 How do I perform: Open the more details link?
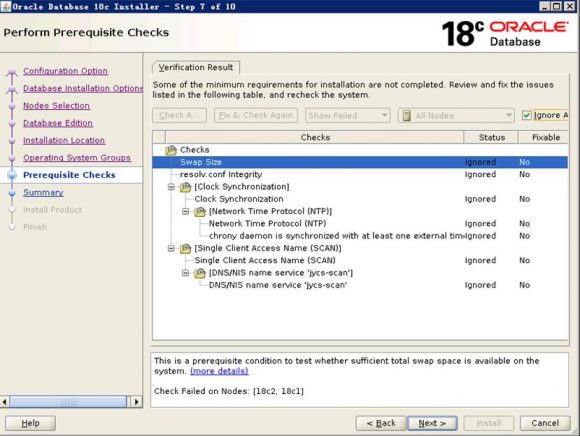click(219, 371)
